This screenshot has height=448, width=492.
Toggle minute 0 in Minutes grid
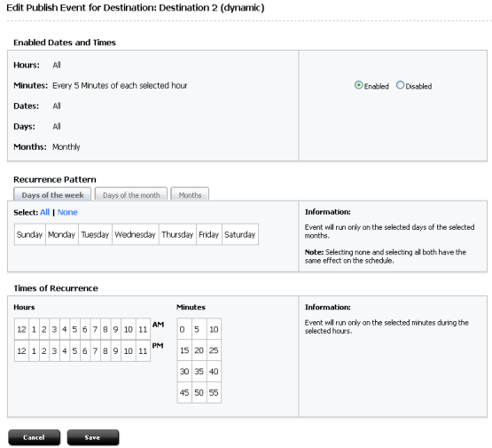(x=184, y=329)
